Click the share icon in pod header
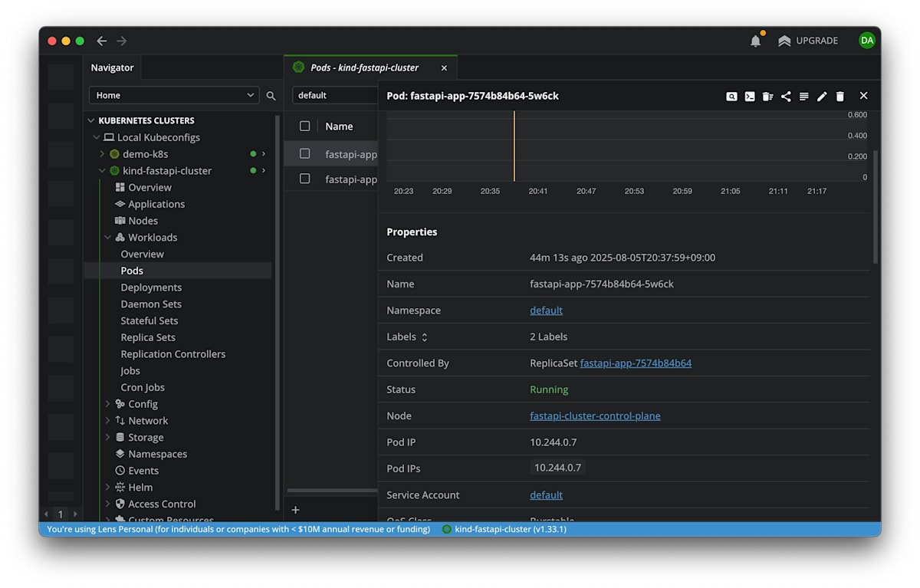 786,96
